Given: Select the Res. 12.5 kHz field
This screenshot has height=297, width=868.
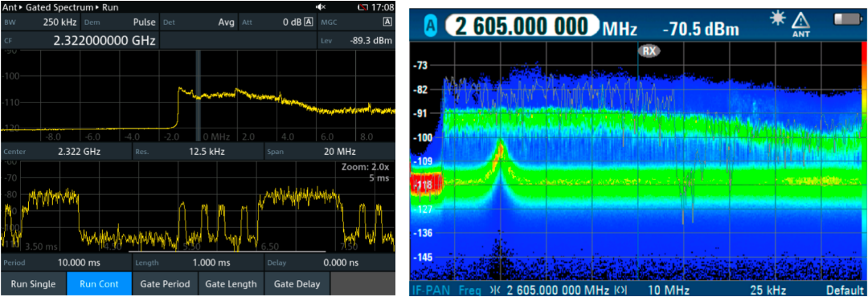Looking at the screenshot, I should (199, 152).
